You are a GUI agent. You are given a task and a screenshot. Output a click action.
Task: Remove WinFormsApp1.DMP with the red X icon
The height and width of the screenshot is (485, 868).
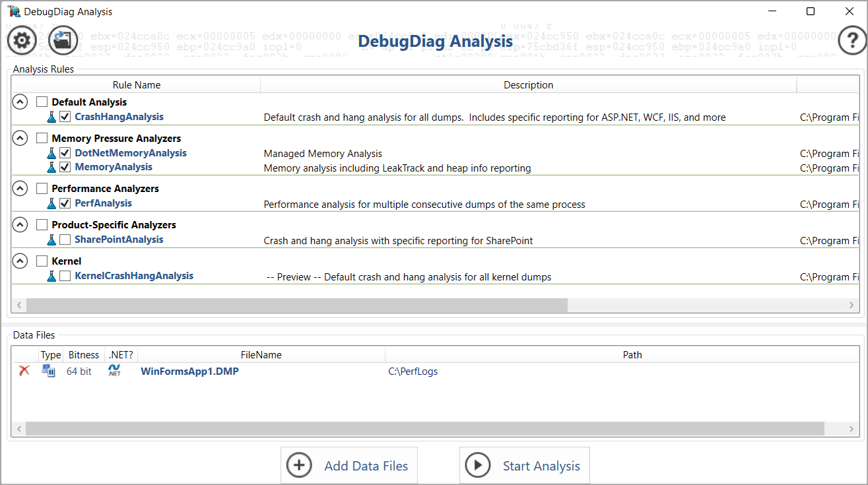[23, 371]
